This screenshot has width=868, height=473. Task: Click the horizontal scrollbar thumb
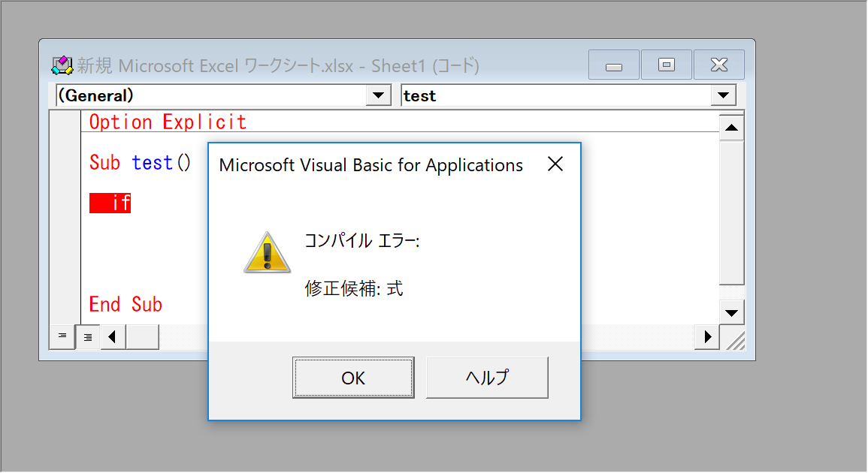point(142,337)
